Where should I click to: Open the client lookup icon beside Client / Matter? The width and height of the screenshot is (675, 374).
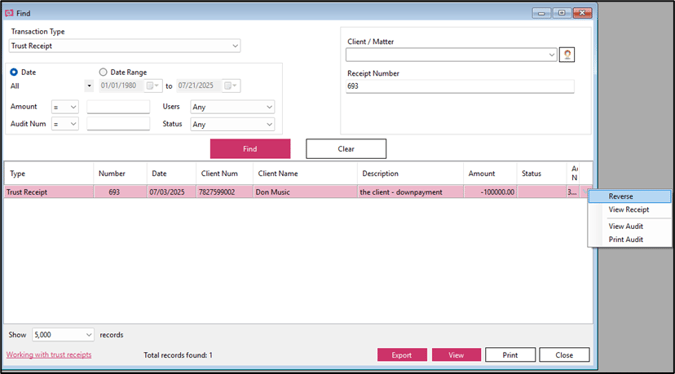[x=567, y=55]
